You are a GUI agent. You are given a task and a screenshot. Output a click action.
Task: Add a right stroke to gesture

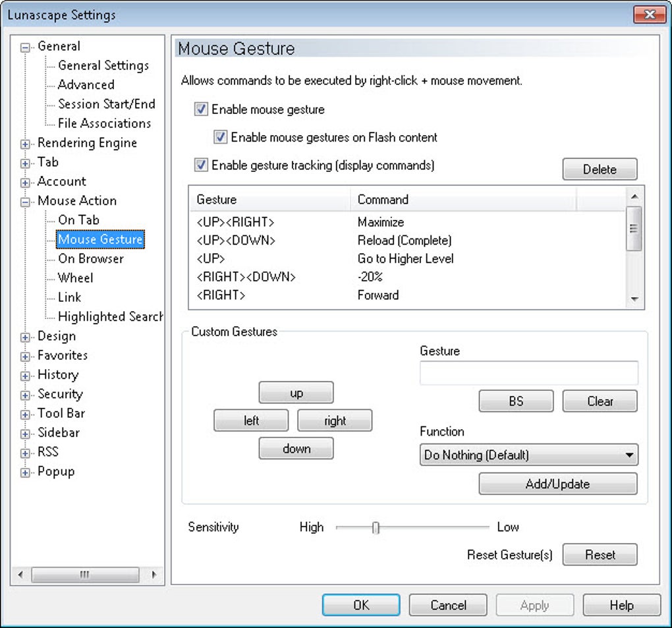point(335,420)
